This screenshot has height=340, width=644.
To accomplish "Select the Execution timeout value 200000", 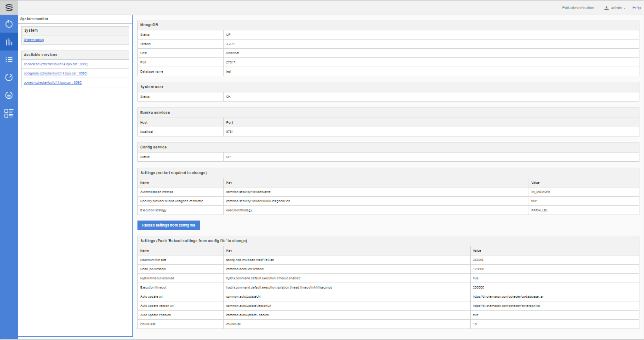I will (x=478, y=287).
